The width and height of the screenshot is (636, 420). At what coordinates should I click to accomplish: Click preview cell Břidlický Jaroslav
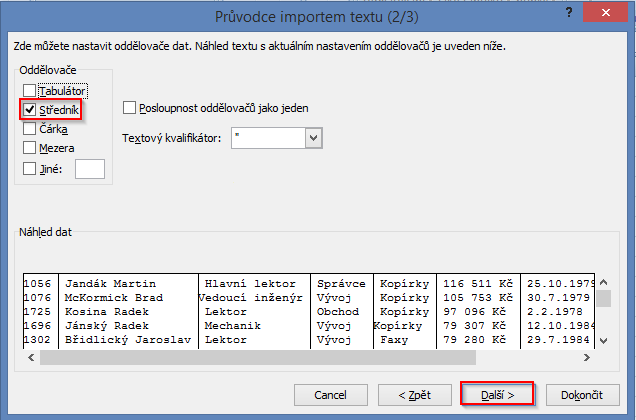click(128, 340)
